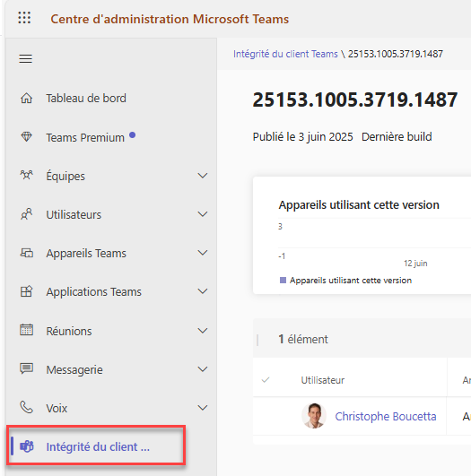The image size is (471, 476).
Task: Click Centre d'administration Microsoft Teams title
Action: (x=170, y=19)
